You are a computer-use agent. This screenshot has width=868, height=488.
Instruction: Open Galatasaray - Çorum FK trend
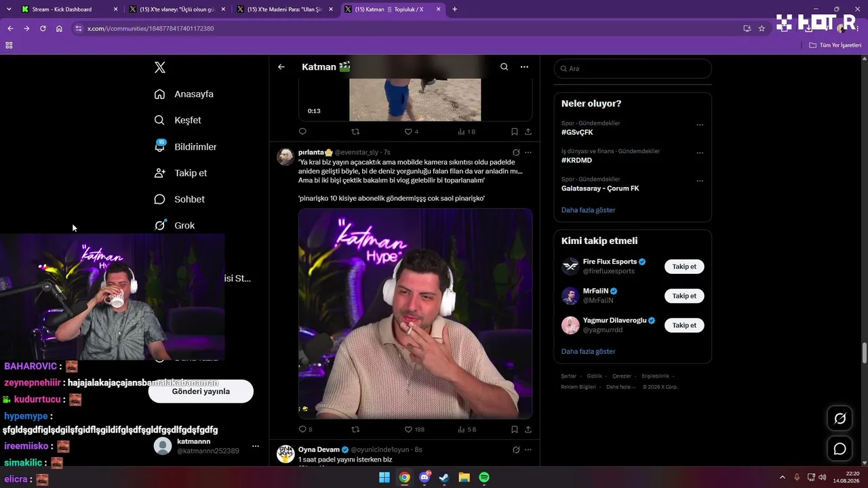600,188
